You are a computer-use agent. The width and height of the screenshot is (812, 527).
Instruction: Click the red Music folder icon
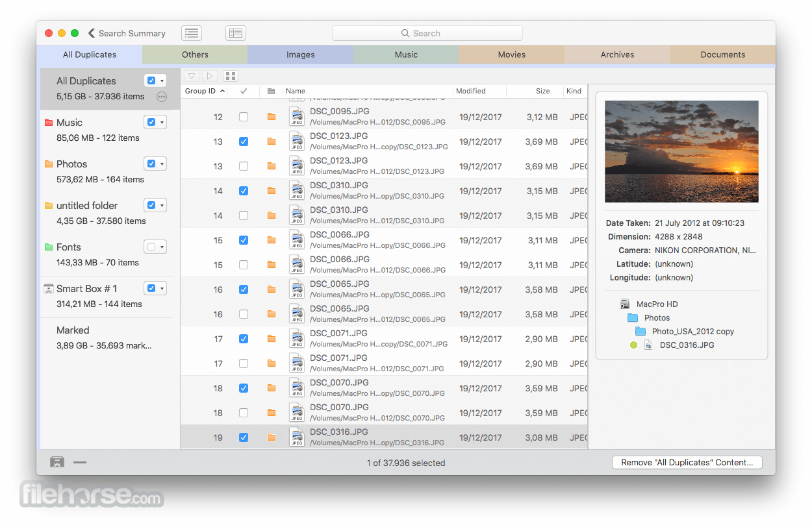coord(49,123)
